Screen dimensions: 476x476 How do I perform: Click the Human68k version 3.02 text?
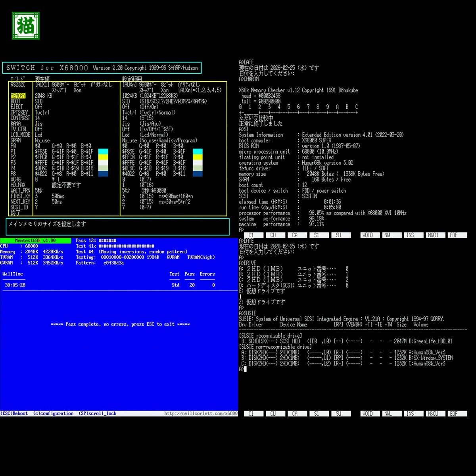(x=327, y=163)
